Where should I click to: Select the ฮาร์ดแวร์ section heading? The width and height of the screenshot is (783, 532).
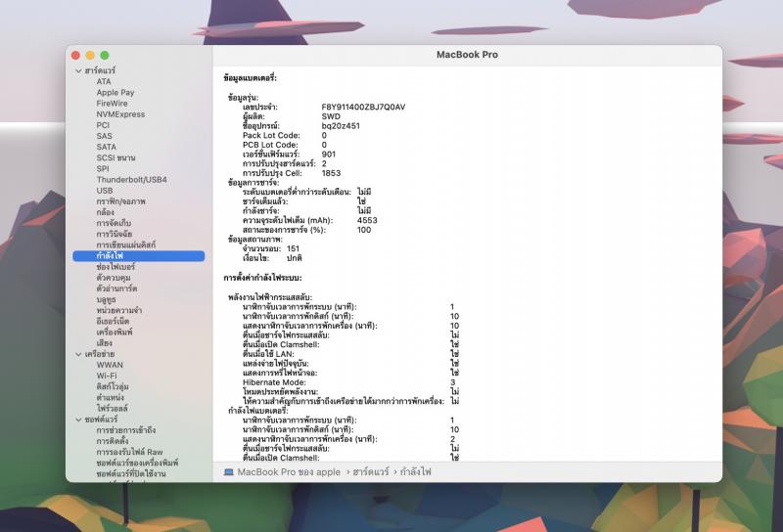[x=100, y=70]
